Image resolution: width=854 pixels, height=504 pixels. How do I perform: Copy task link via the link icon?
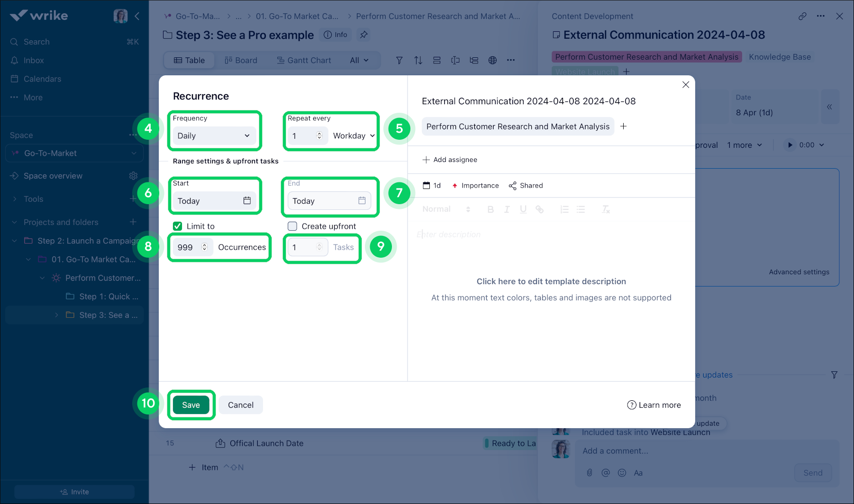tap(802, 16)
